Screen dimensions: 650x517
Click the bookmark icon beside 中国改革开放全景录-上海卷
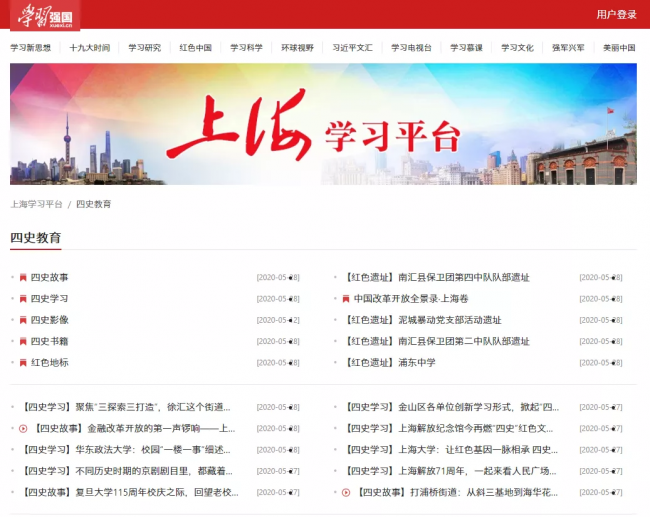(x=346, y=298)
